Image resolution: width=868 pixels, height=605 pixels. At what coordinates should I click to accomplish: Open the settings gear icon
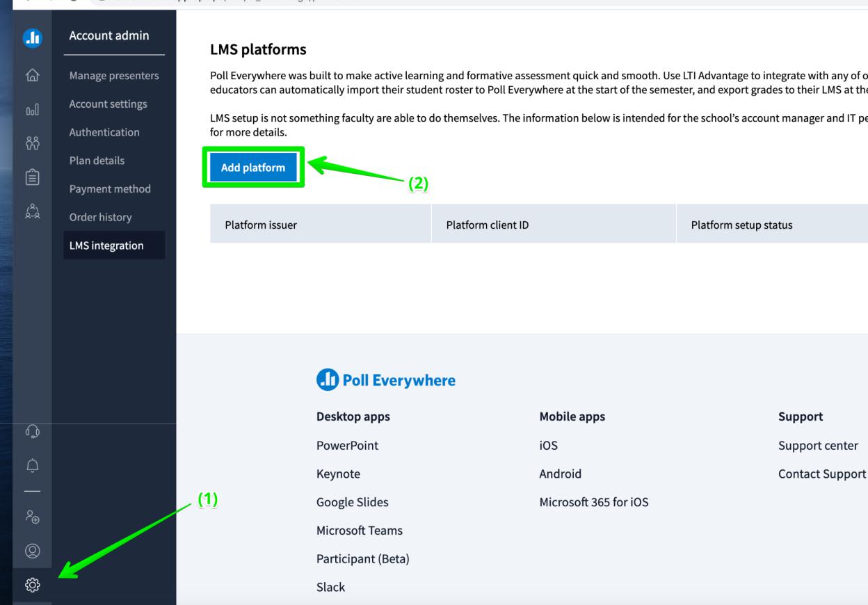tap(32, 584)
